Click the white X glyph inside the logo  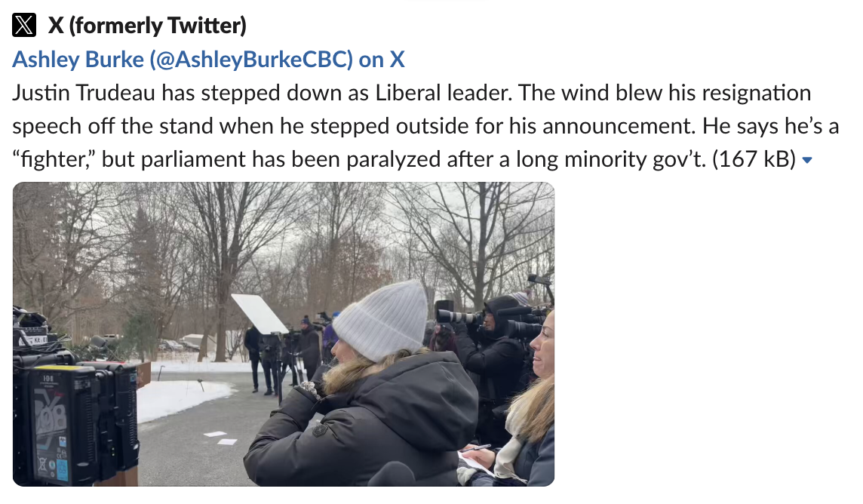pos(25,25)
